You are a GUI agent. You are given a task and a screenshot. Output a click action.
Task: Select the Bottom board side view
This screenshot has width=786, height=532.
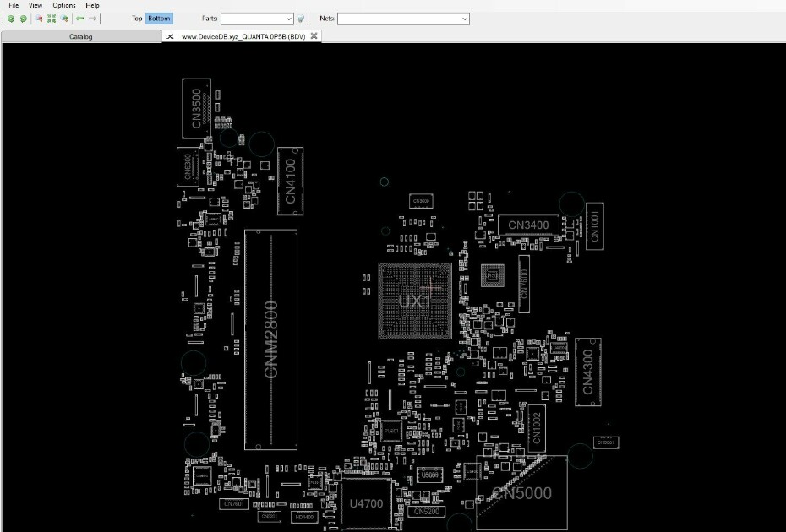[x=159, y=19]
